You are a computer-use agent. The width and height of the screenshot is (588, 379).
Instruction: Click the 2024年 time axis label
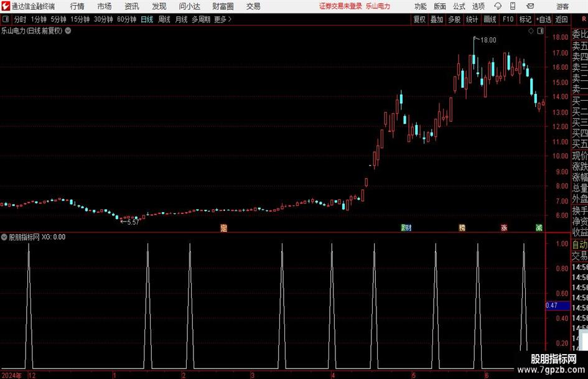tap(12, 376)
